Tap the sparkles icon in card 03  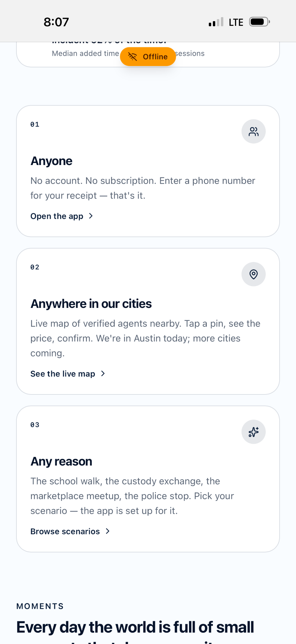click(x=254, y=432)
